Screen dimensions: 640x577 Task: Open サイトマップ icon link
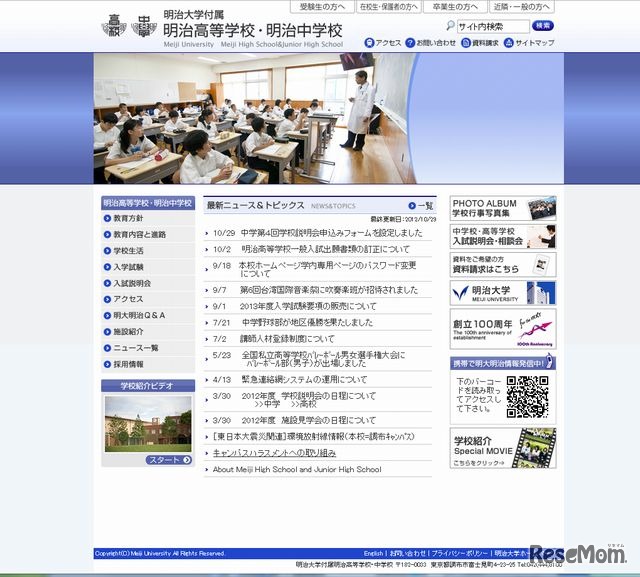pyautogui.click(x=529, y=42)
